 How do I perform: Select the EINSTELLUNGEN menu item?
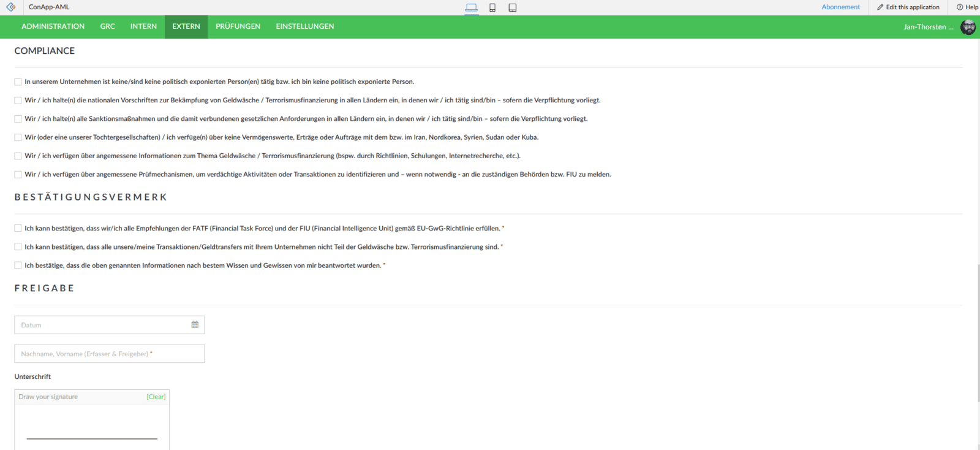point(304,26)
